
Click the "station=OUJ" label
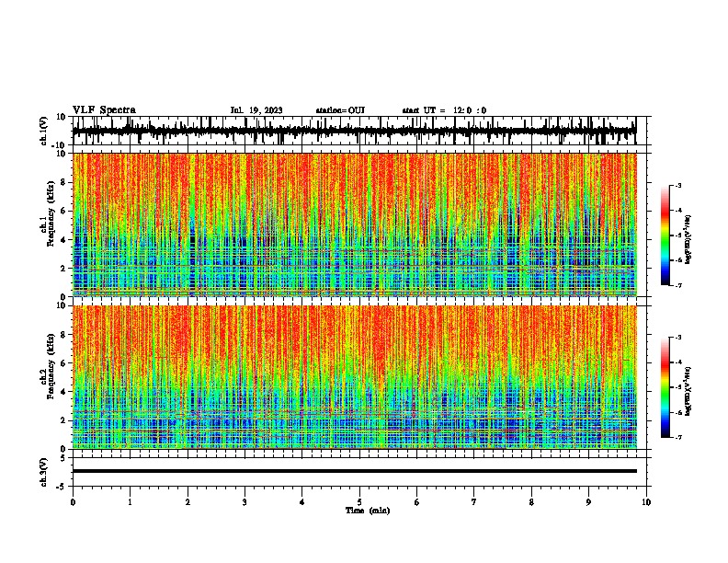click(340, 110)
